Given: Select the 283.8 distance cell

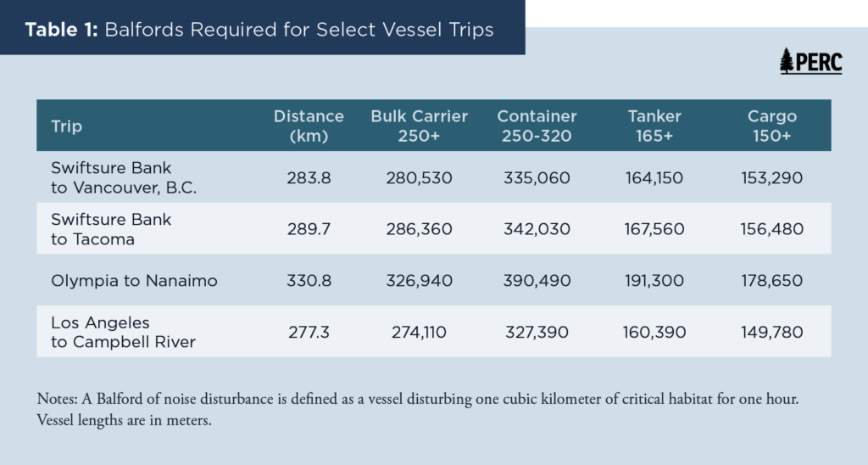Looking at the screenshot, I should [309, 178].
